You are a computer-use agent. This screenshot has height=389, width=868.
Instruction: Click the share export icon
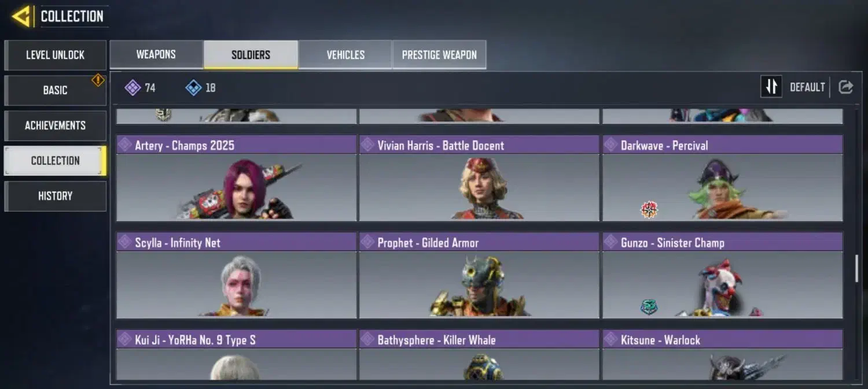(x=845, y=87)
